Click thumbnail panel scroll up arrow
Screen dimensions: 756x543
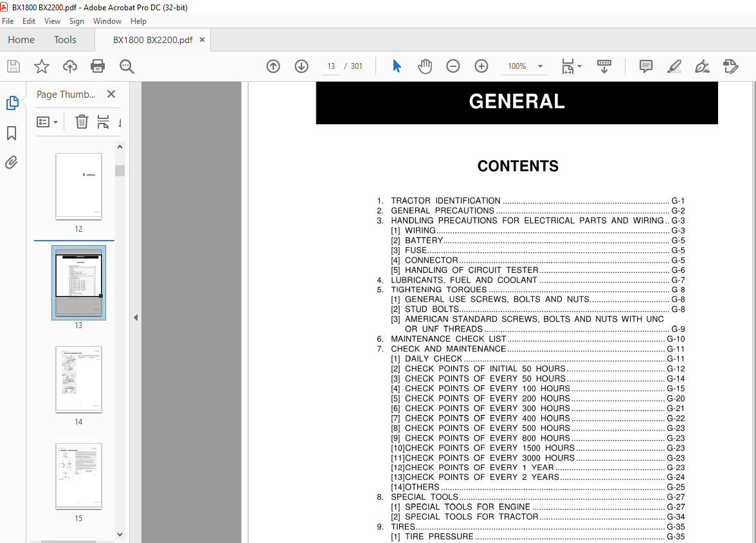120,147
